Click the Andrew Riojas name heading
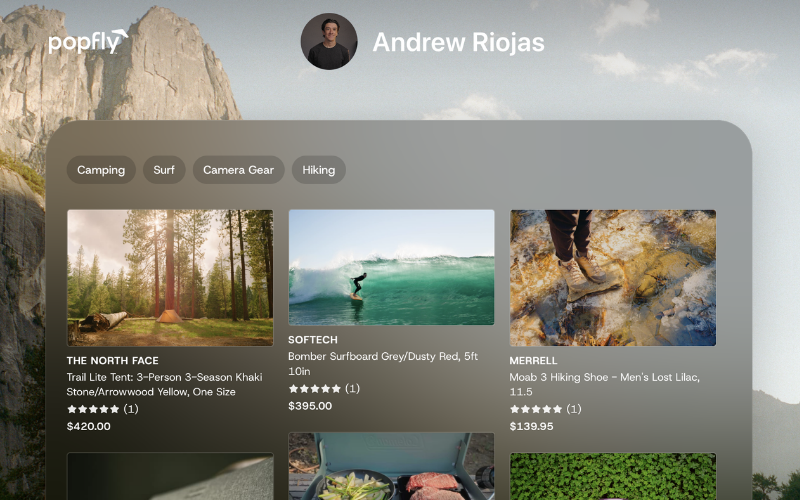Viewport: 800px width, 500px height. click(x=458, y=42)
